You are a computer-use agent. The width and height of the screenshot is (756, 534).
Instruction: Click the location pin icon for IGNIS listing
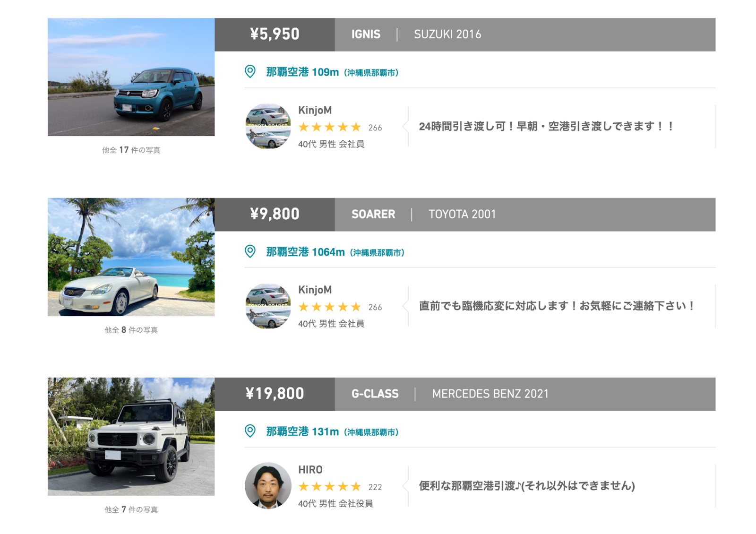[250, 71]
